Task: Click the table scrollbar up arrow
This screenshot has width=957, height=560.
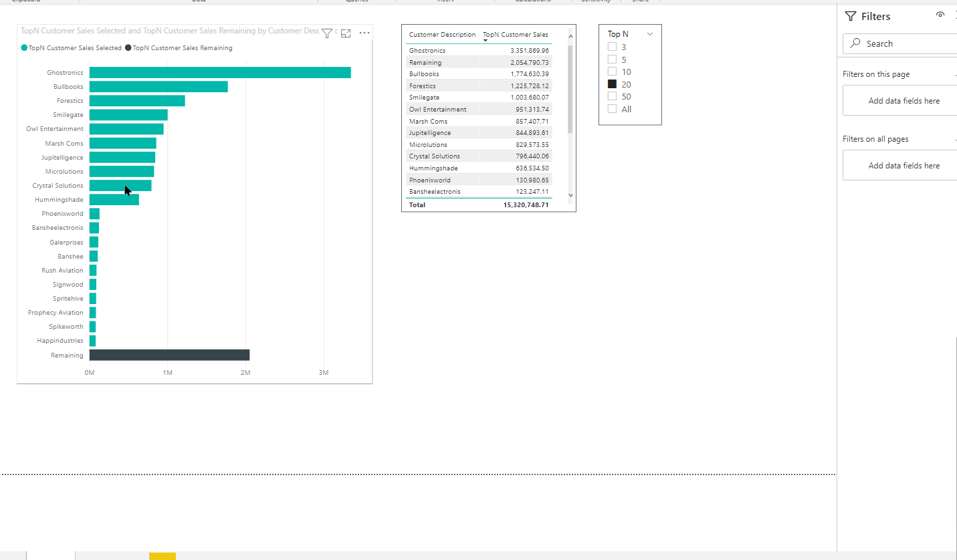Action: (x=570, y=35)
